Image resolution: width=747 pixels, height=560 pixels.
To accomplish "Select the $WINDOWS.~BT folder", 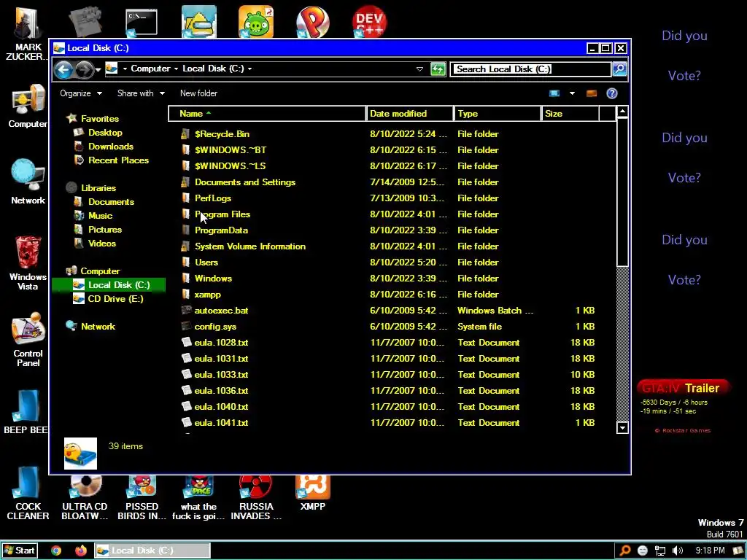I will tap(230, 150).
